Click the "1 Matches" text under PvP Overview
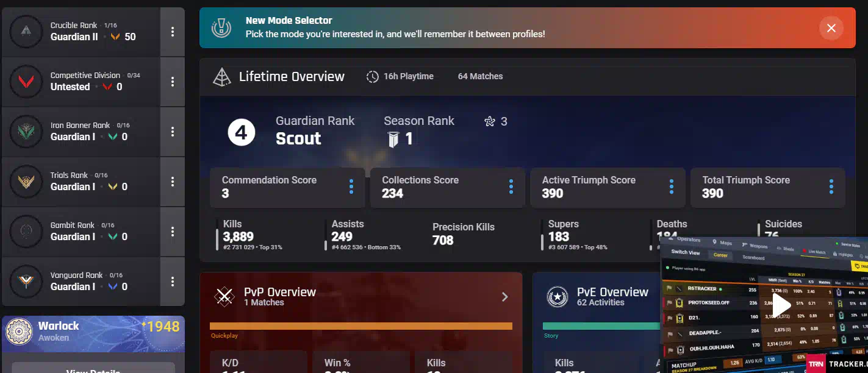The height and width of the screenshot is (373, 868). [264, 302]
